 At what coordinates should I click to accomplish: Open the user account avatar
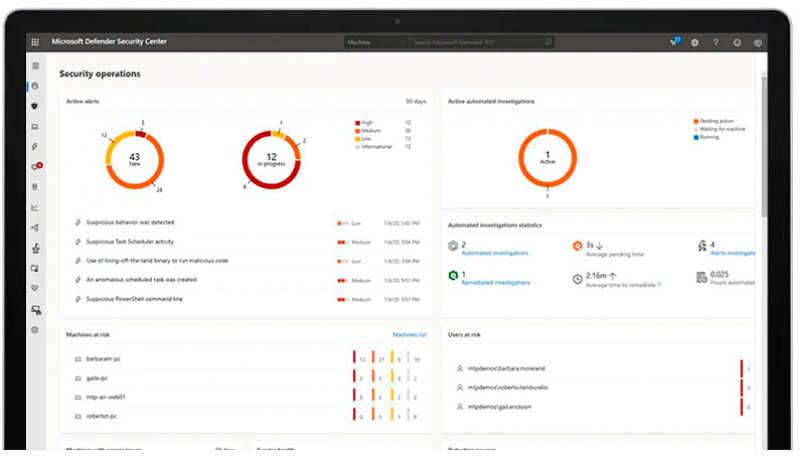click(758, 42)
